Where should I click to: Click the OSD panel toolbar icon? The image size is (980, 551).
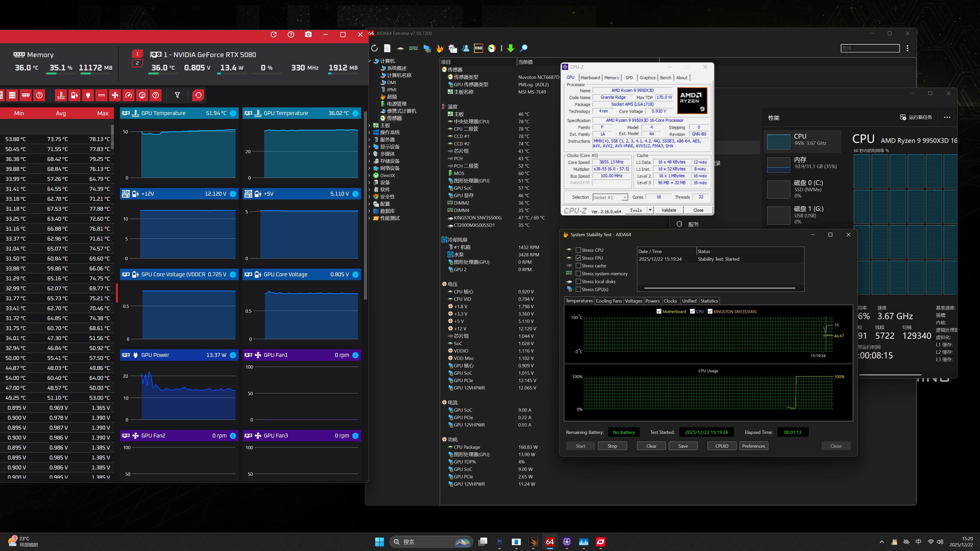(x=478, y=48)
